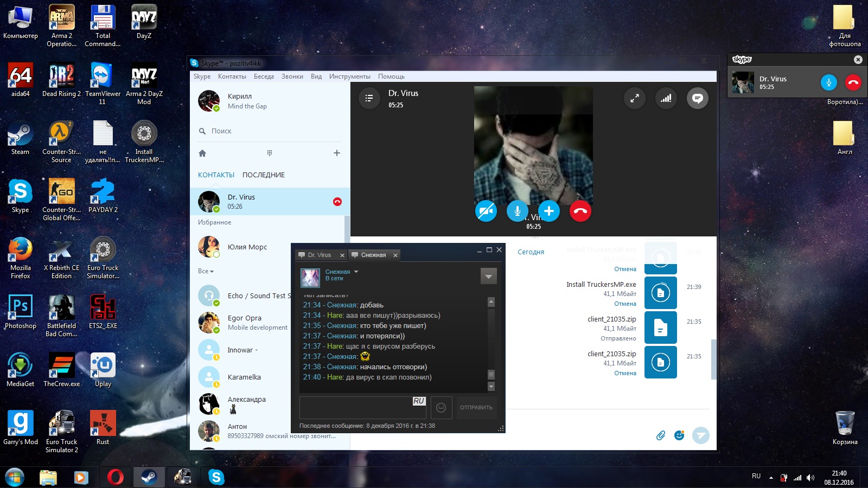Open Windows Start button
868x488 pixels.
15,477
